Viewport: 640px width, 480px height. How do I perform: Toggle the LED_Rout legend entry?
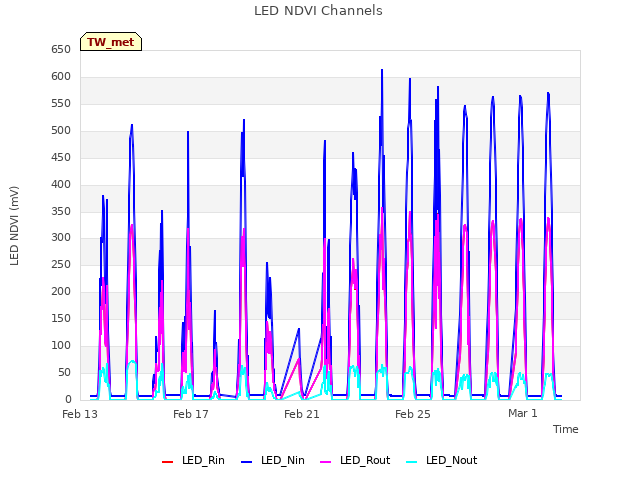coord(355,460)
